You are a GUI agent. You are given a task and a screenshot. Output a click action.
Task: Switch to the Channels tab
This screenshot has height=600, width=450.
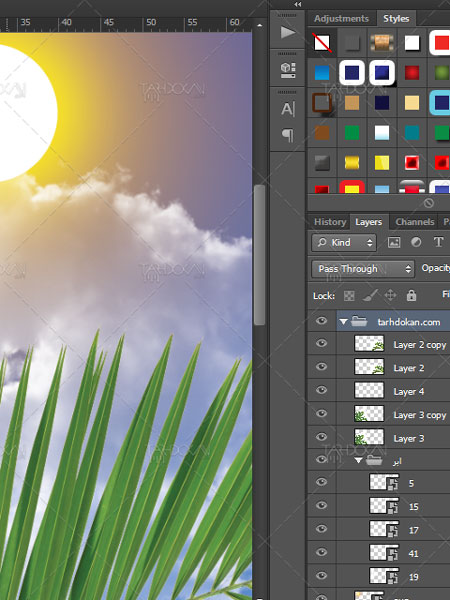tap(415, 222)
